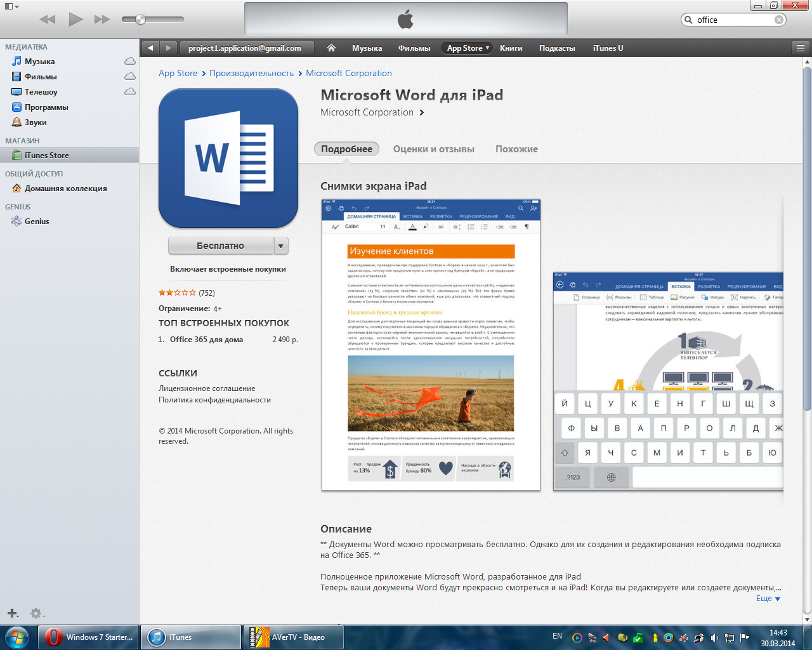Adjust the volume slider knob
This screenshot has height=650, width=812.
tap(141, 20)
